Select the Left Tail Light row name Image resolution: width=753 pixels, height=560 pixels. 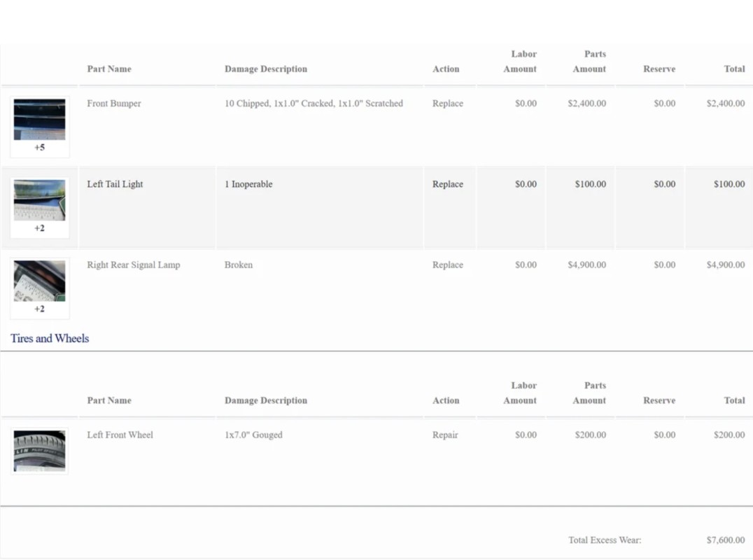[115, 184]
